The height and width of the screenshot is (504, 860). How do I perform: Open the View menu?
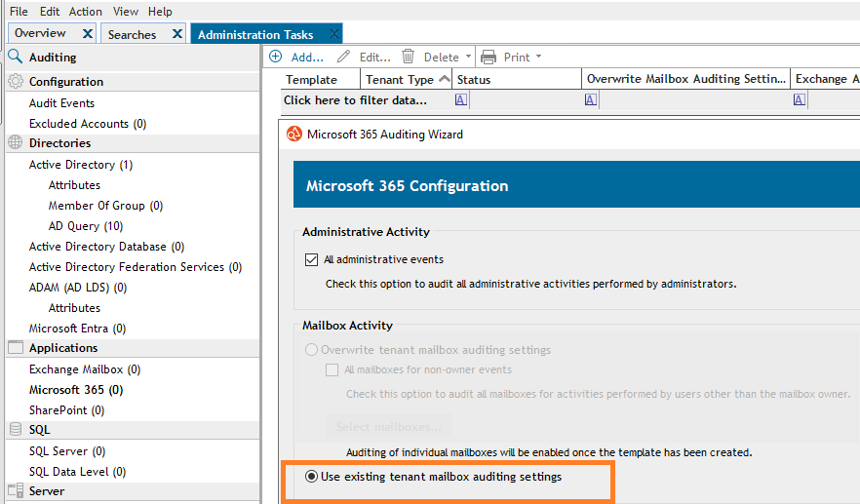pyautogui.click(x=126, y=11)
